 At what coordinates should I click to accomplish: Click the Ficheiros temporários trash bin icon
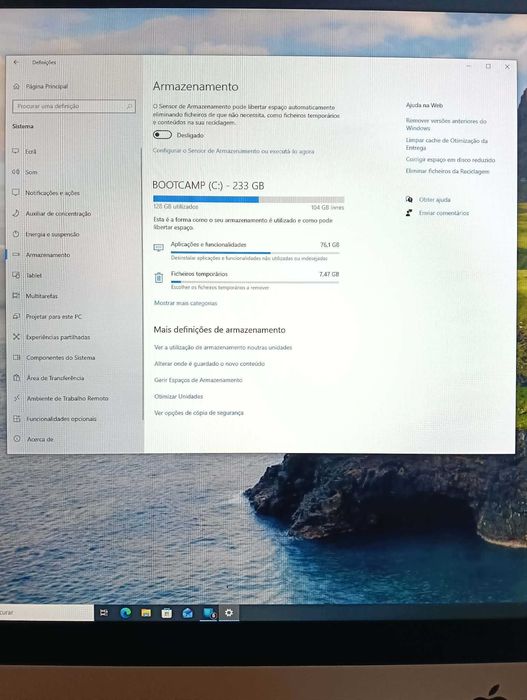[159, 278]
